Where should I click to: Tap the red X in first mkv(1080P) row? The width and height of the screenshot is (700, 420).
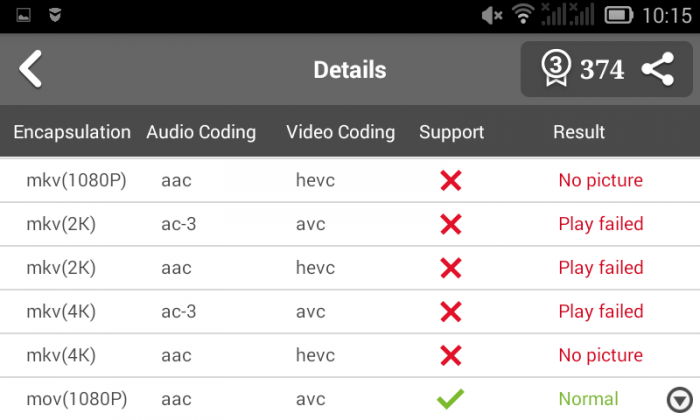pos(451,180)
